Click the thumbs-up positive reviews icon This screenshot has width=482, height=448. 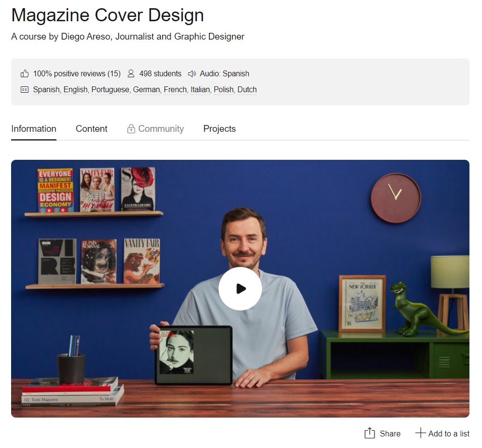(x=25, y=74)
